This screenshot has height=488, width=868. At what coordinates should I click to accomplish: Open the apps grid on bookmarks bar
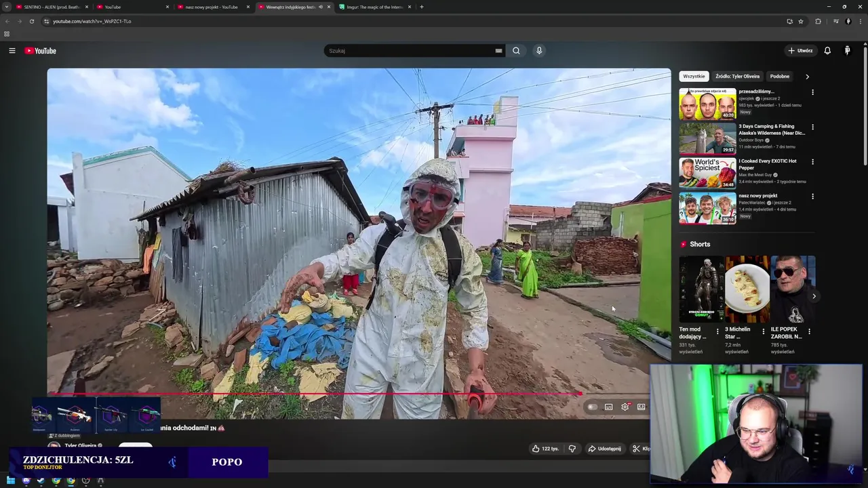click(7, 34)
